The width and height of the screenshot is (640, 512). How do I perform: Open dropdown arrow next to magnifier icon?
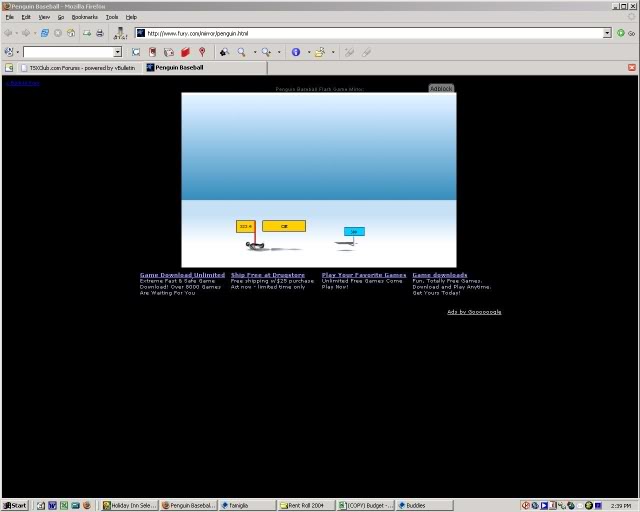pyautogui.click(x=255, y=52)
